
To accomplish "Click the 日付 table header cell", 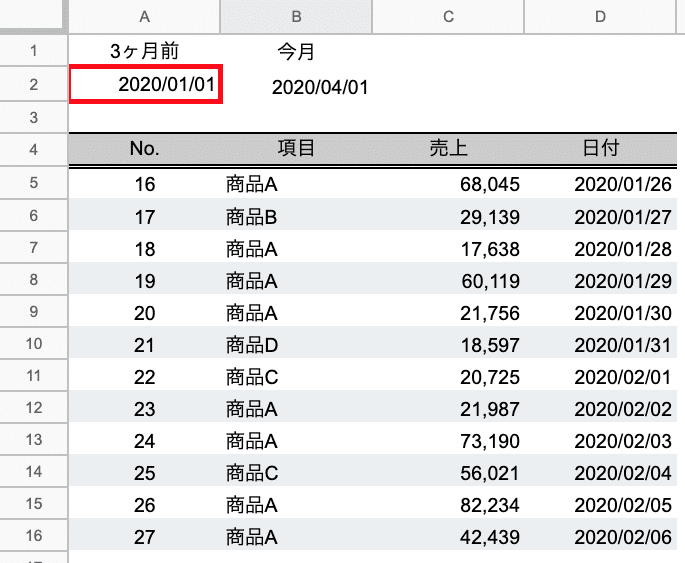I will [600, 149].
